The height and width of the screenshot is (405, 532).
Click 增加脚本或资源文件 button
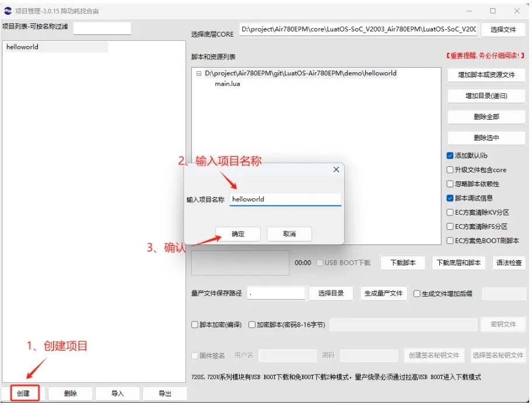[x=486, y=75]
